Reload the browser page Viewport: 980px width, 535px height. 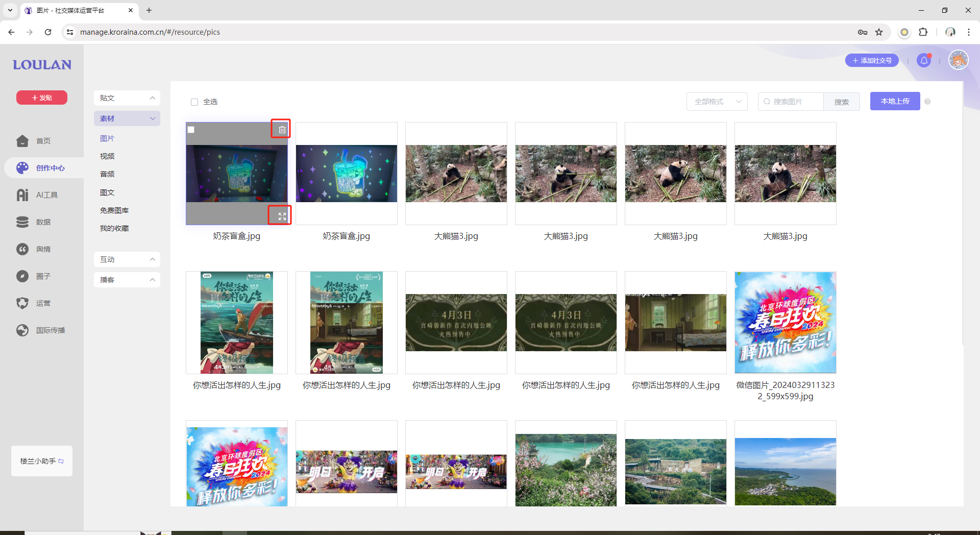(x=48, y=32)
